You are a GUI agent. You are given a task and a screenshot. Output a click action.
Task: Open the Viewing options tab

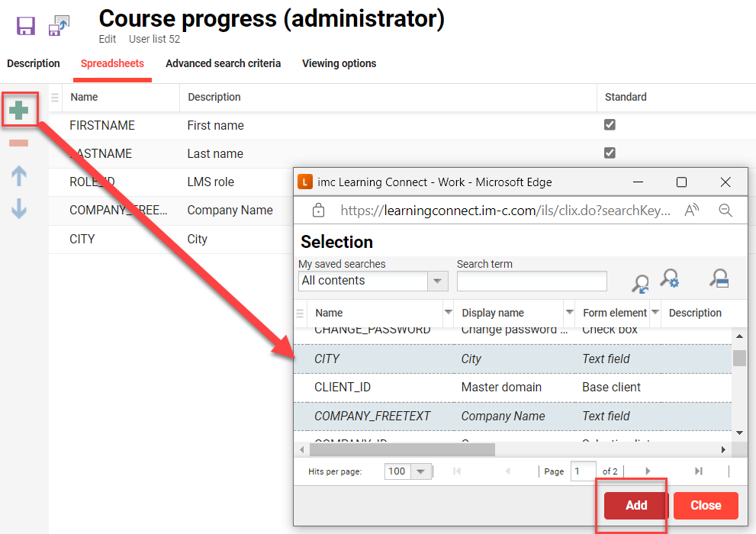339,63
